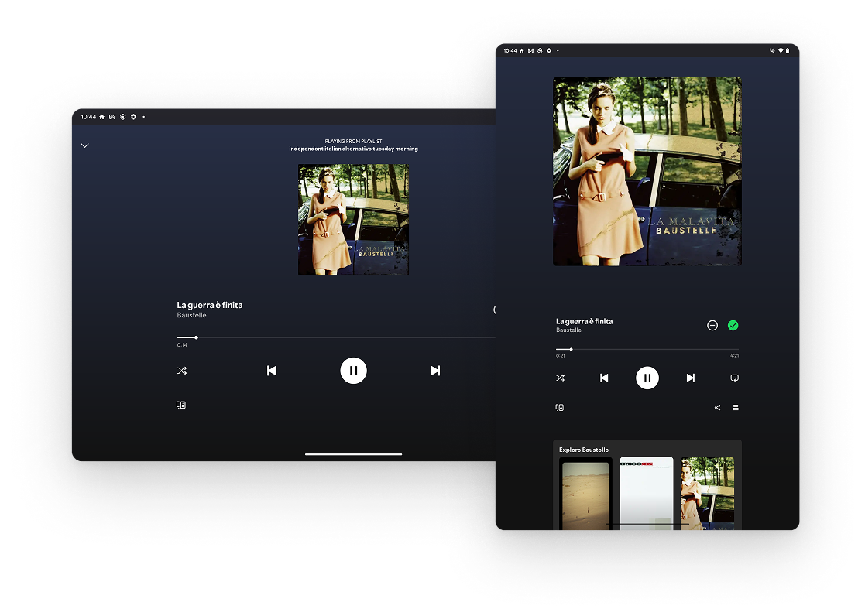Open the 'Explore Baustelle' section header

point(584,450)
